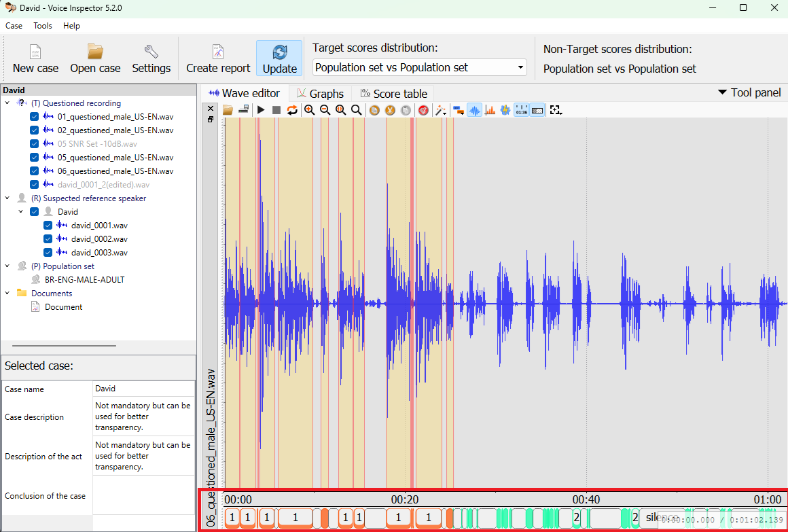Zoom in on the waveform

click(x=310, y=110)
